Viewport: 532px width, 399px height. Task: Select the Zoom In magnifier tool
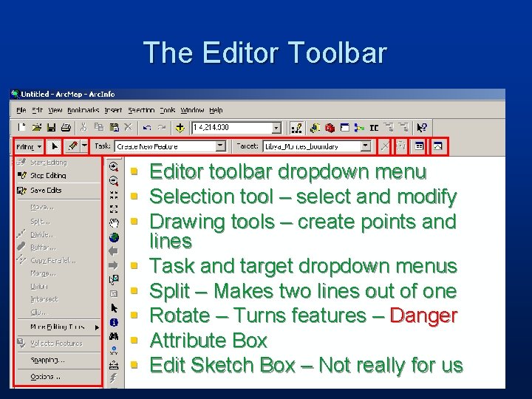point(114,167)
